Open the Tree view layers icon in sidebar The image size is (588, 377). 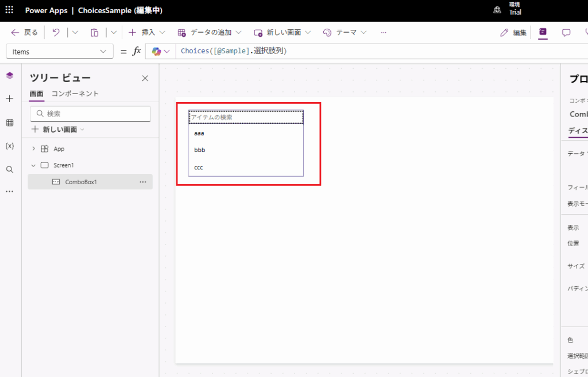pyautogui.click(x=9, y=76)
